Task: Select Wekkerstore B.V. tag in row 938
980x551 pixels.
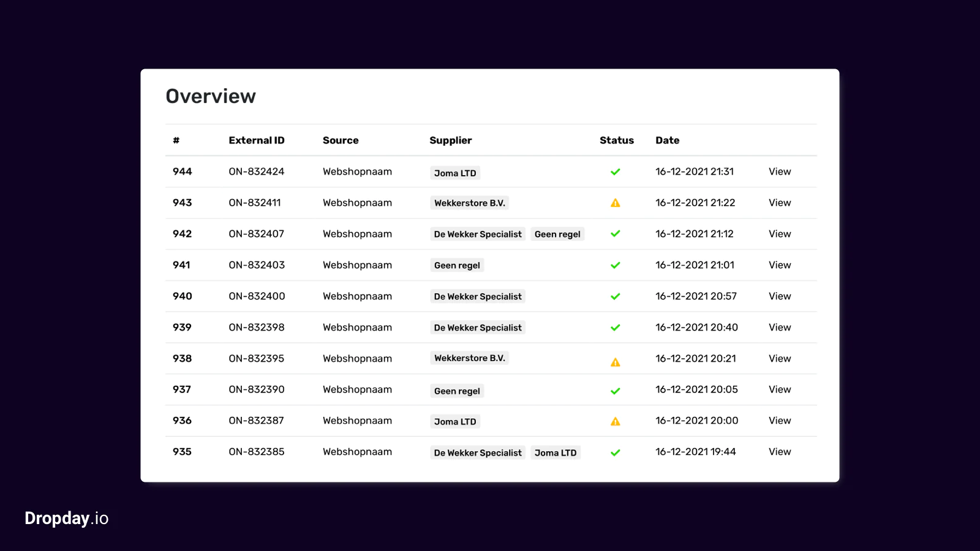Action: pyautogui.click(x=470, y=358)
